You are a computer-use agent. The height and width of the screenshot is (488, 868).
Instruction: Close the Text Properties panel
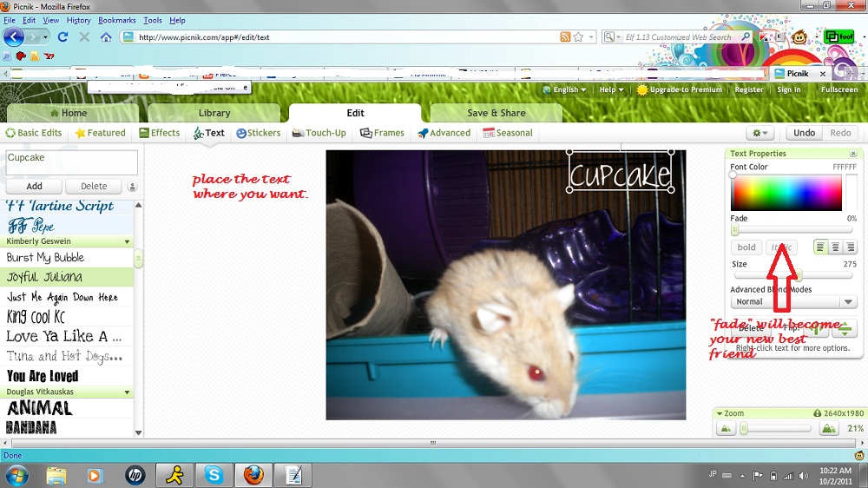point(853,154)
